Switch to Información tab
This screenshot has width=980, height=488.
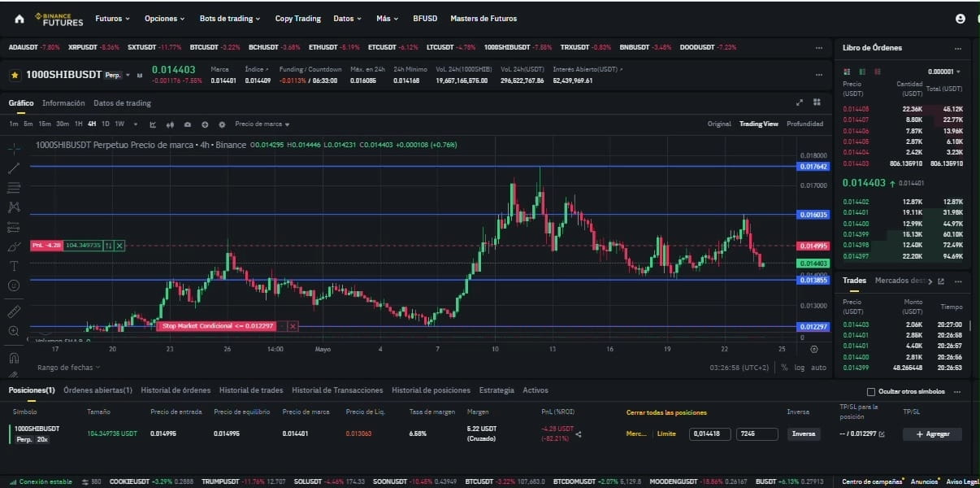(63, 103)
